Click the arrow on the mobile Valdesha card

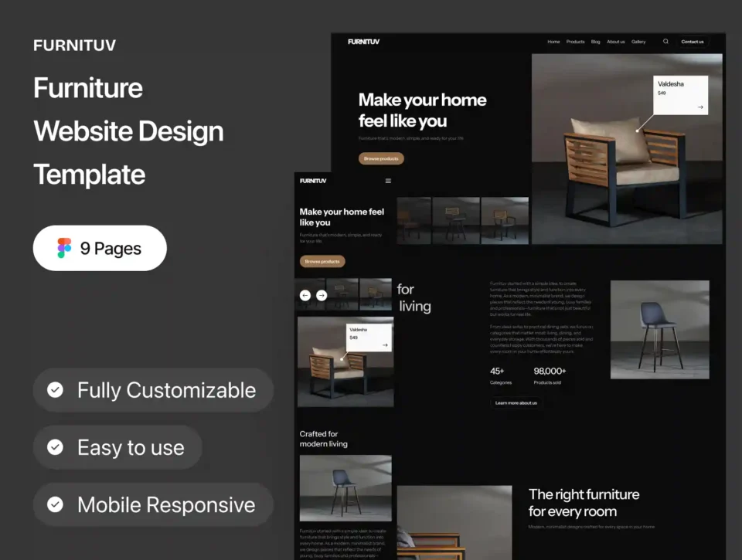384,345
